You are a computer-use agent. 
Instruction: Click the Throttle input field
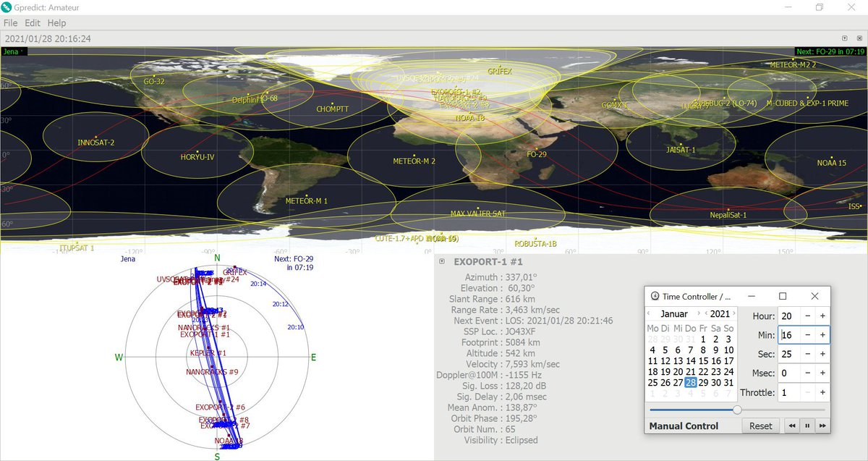click(789, 392)
